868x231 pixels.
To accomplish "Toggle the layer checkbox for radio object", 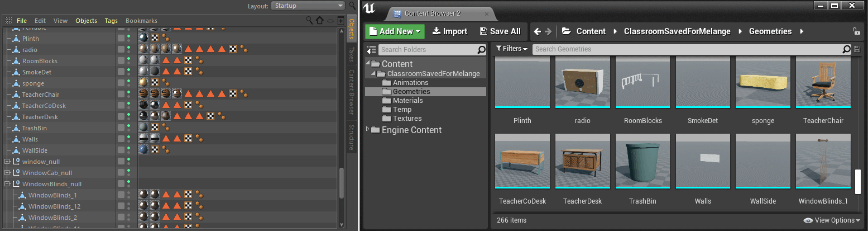I will (x=121, y=50).
